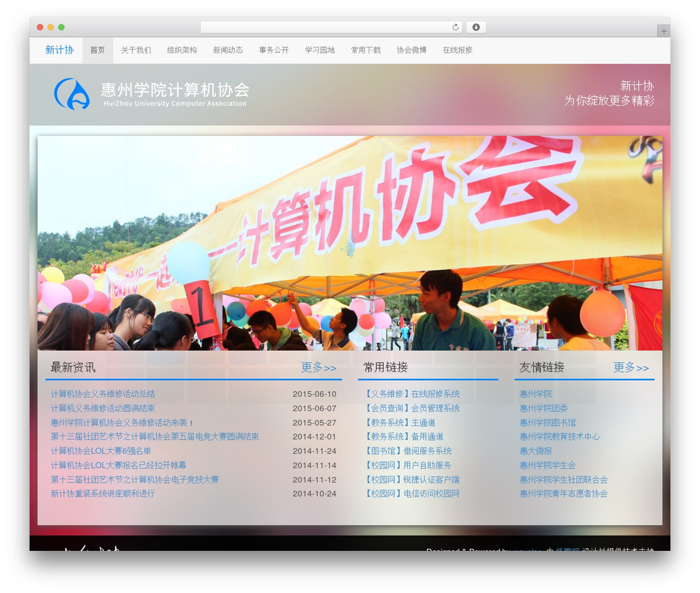This screenshot has height=593, width=700.
Task: Open 【校园网】电信访问校园网 link
Action: click(x=412, y=493)
